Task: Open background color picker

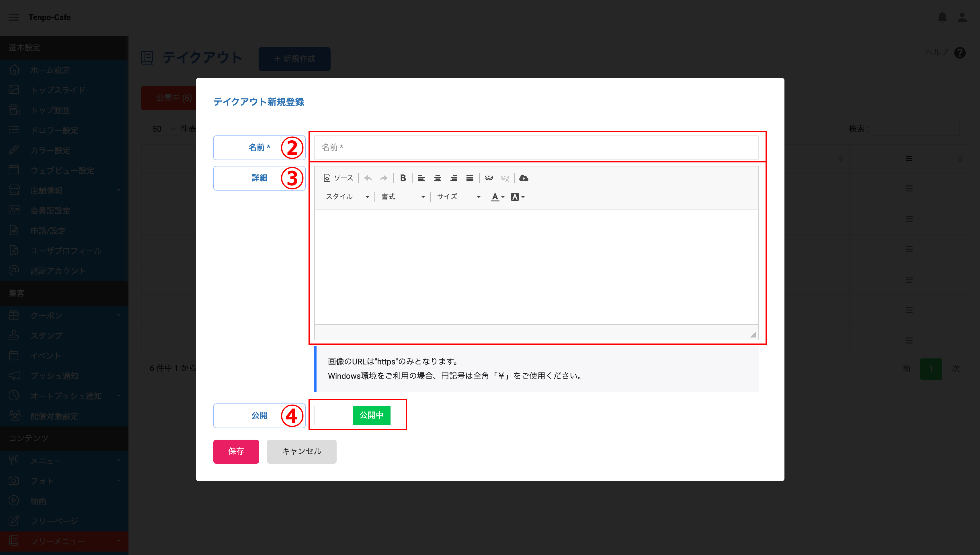Action: click(x=518, y=197)
